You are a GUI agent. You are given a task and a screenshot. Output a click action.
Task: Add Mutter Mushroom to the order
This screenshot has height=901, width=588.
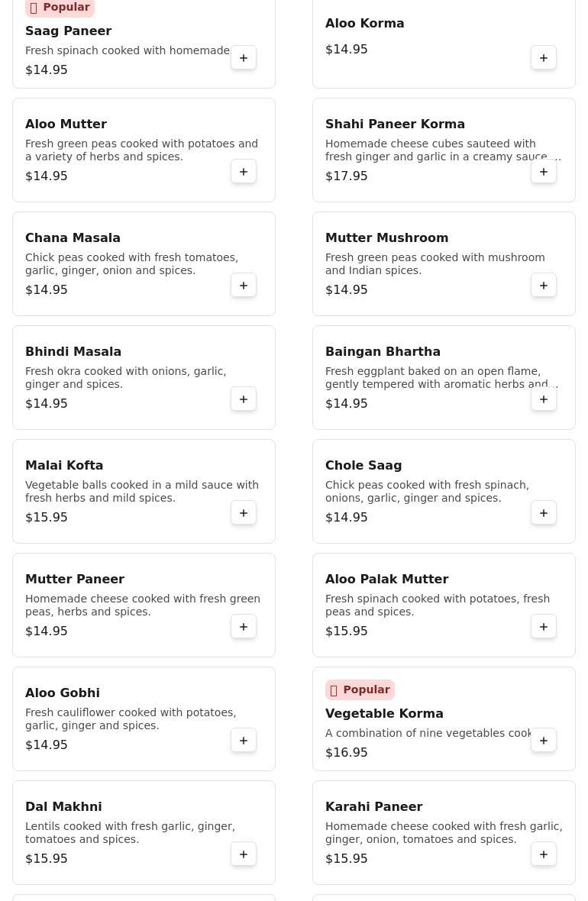(544, 286)
